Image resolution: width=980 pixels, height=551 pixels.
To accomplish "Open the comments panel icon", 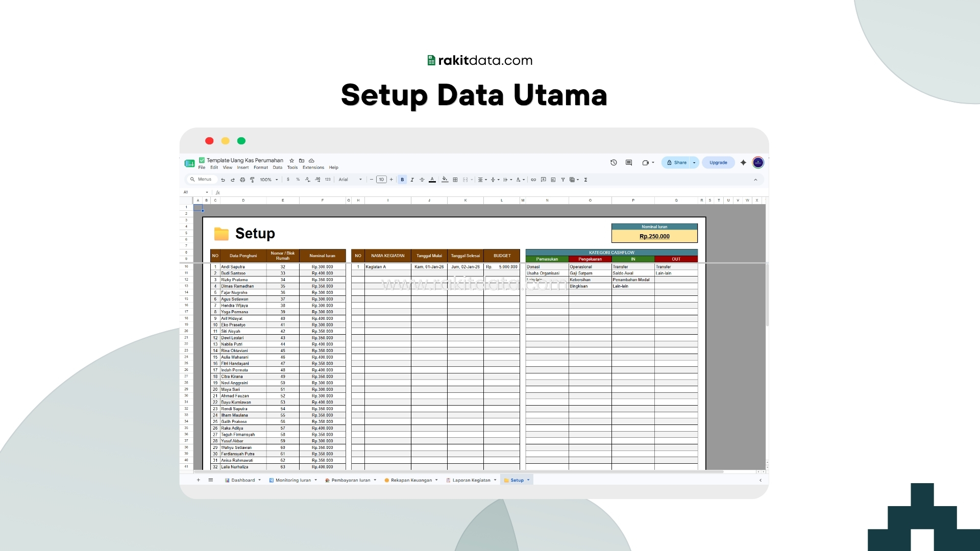I will (629, 163).
